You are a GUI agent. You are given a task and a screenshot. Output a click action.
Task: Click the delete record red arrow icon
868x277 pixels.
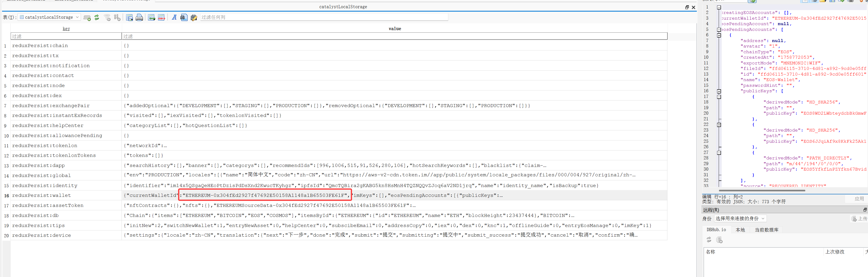point(161,18)
